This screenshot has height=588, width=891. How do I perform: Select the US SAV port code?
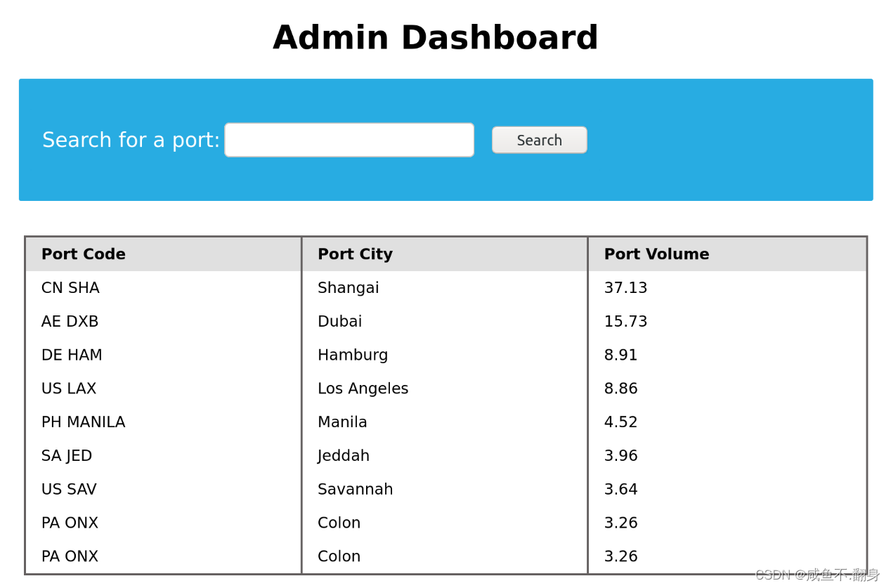click(69, 490)
